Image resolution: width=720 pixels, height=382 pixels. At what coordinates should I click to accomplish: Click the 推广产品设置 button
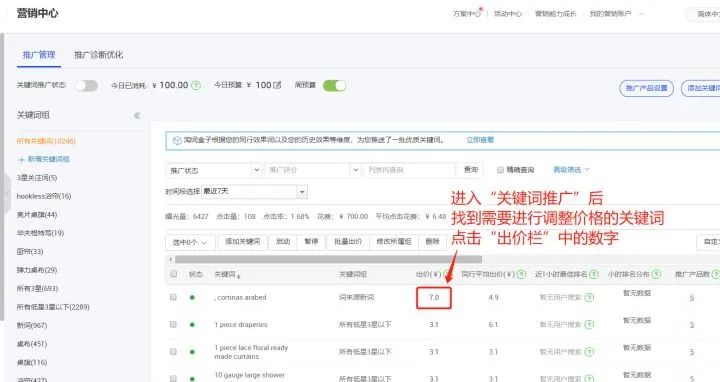pyautogui.click(x=647, y=88)
